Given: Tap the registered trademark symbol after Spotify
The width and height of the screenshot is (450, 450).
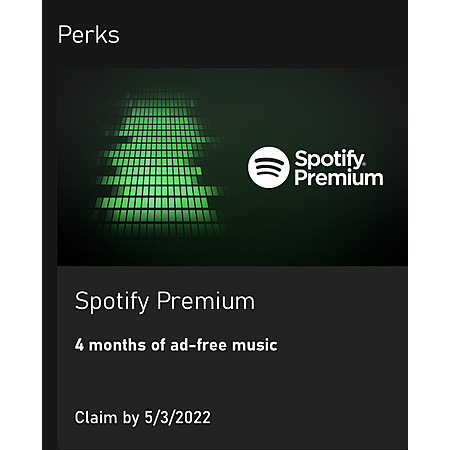Looking at the screenshot, I should pos(364,164).
